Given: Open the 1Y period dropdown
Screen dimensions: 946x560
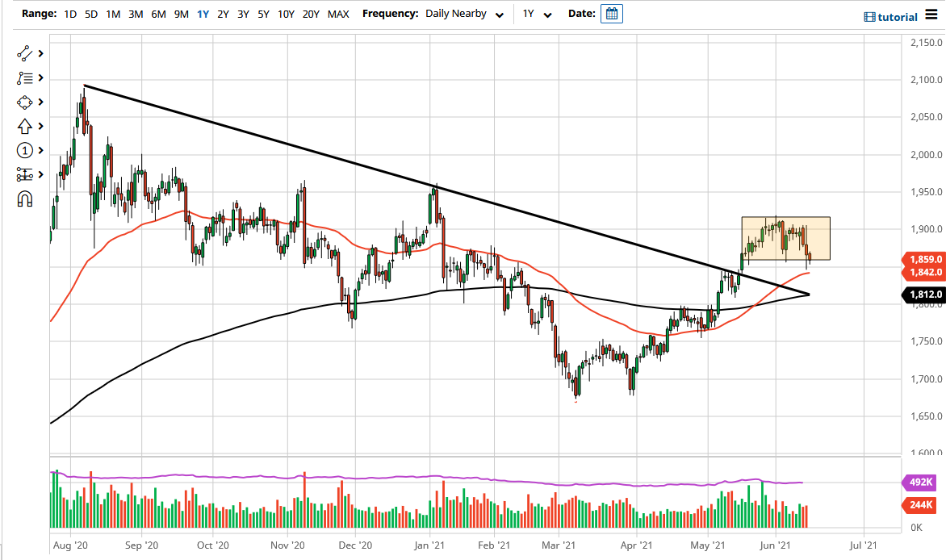Looking at the screenshot, I should (537, 14).
